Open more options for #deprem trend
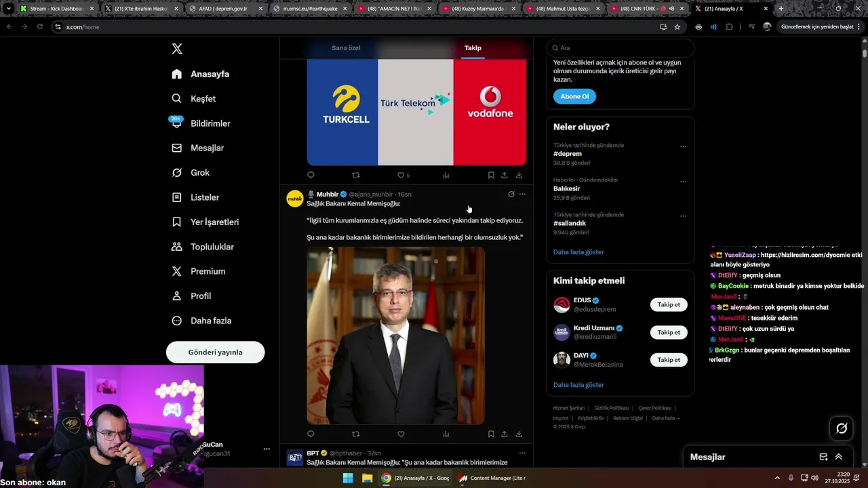The image size is (868, 488). [x=683, y=146]
